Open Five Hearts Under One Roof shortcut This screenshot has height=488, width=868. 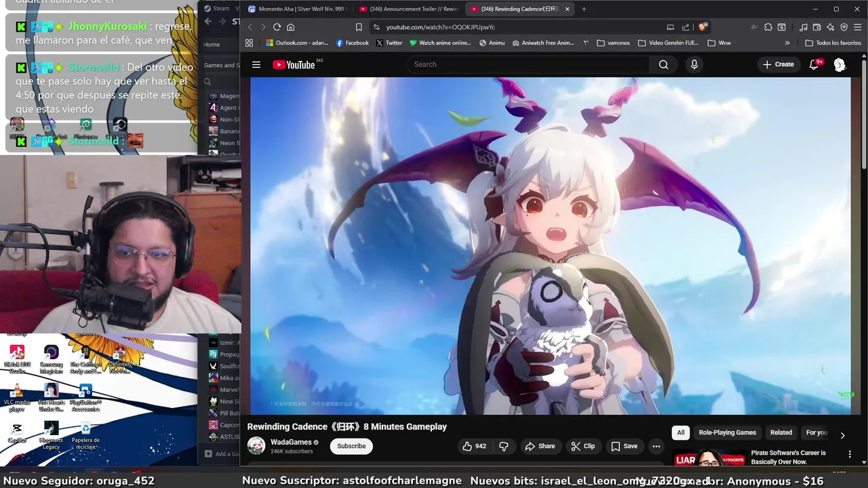click(51, 398)
